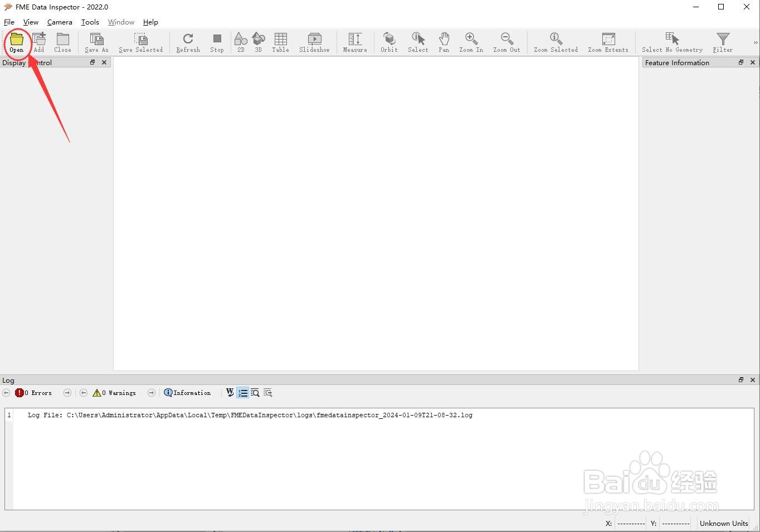The height and width of the screenshot is (532, 760).
Task: Click the Log panel title
Action: (x=8, y=380)
